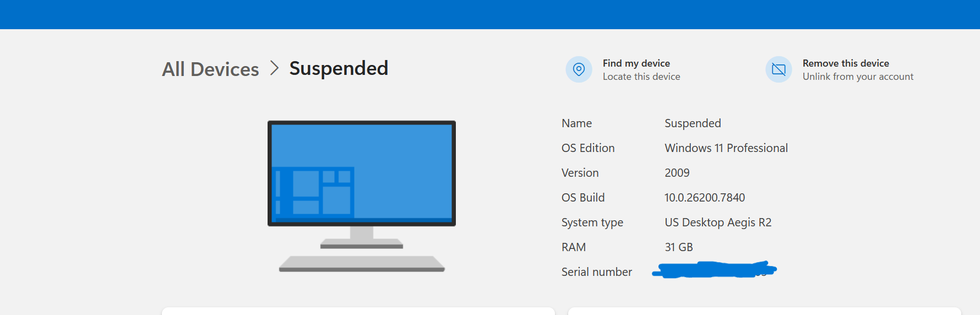The image size is (980, 315).
Task: Click the 'RAM' label
Action: coord(574,247)
